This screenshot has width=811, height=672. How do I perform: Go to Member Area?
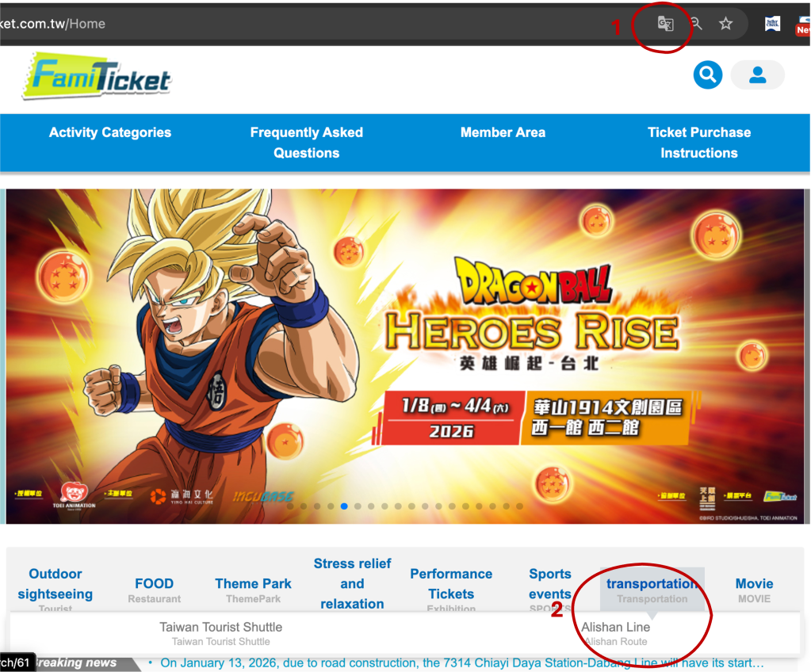(x=503, y=132)
